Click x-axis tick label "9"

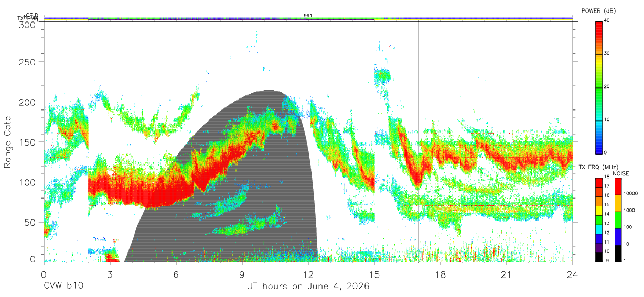pos(242,274)
